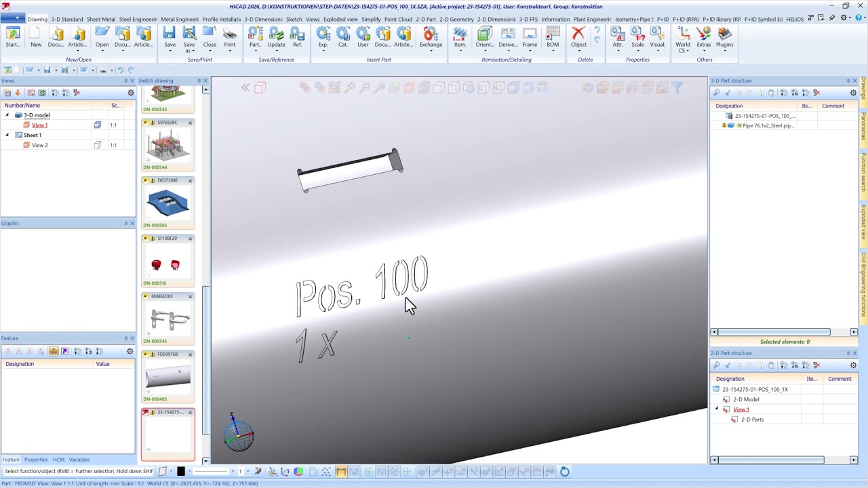
Task: Open the Variables tab in the bottom-left panel
Action: coord(79,460)
